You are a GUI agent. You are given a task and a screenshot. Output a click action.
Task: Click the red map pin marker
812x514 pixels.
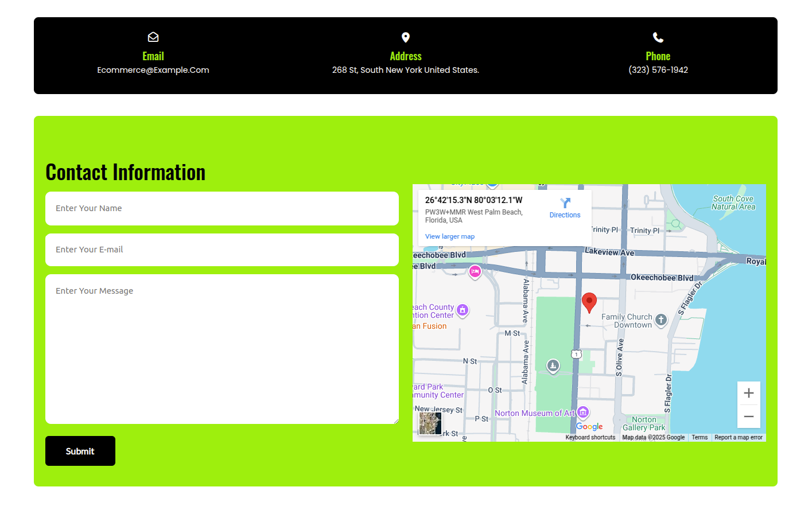pos(589,302)
